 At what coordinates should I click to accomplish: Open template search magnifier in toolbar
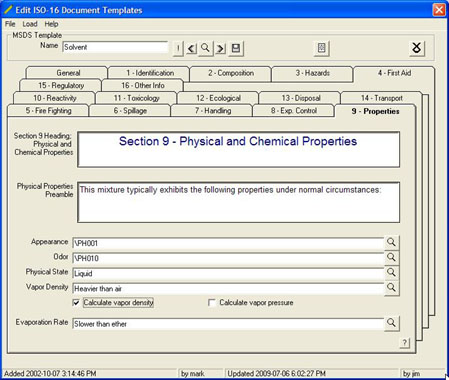pos(206,48)
